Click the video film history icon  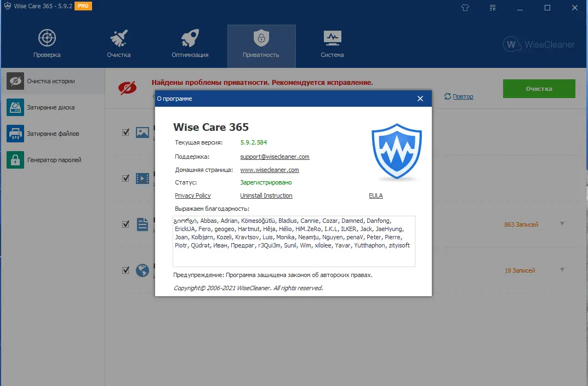142,178
